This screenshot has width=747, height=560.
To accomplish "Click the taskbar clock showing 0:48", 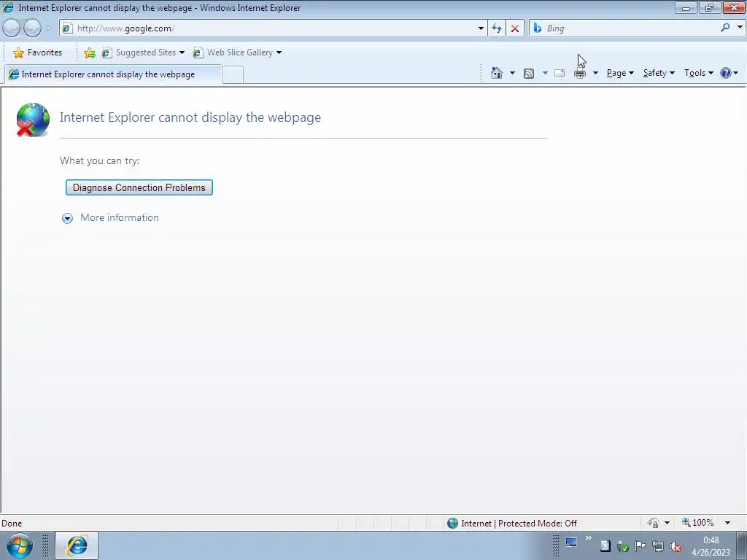I will (711, 546).
